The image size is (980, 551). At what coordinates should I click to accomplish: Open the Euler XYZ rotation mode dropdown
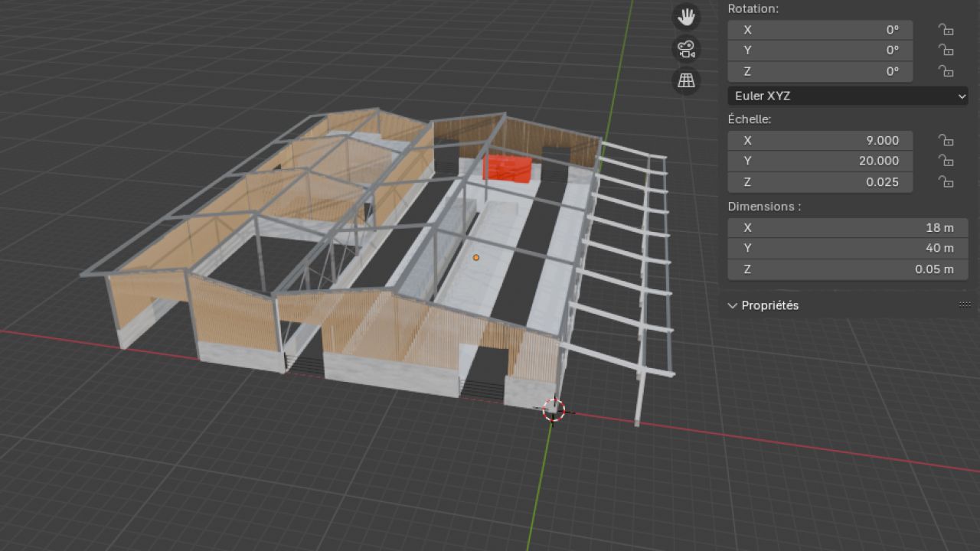(848, 96)
